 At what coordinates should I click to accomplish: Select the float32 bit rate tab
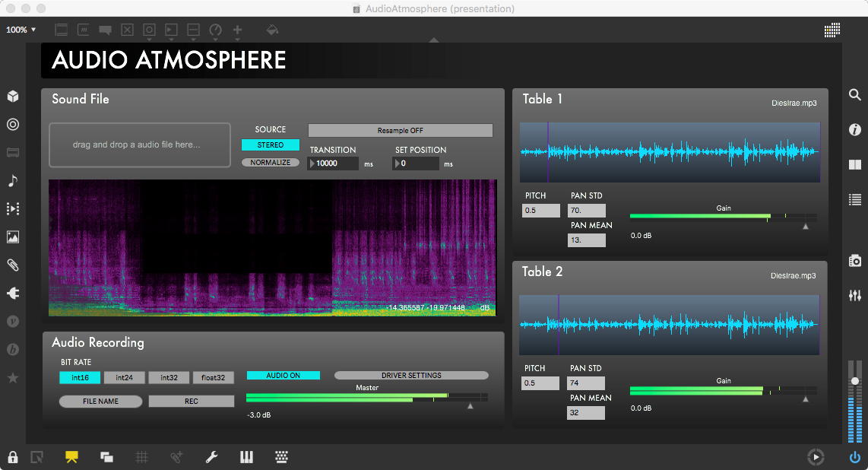click(214, 377)
